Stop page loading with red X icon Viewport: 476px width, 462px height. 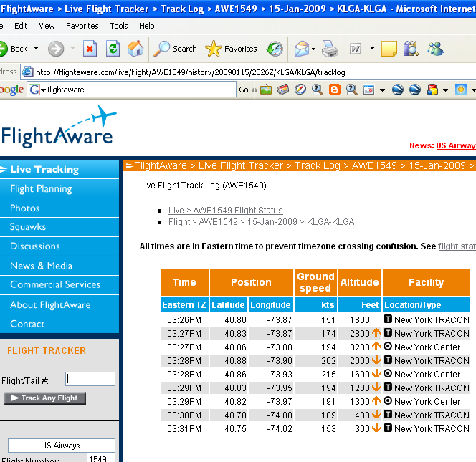pyautogui.click(x=90, y=49)
